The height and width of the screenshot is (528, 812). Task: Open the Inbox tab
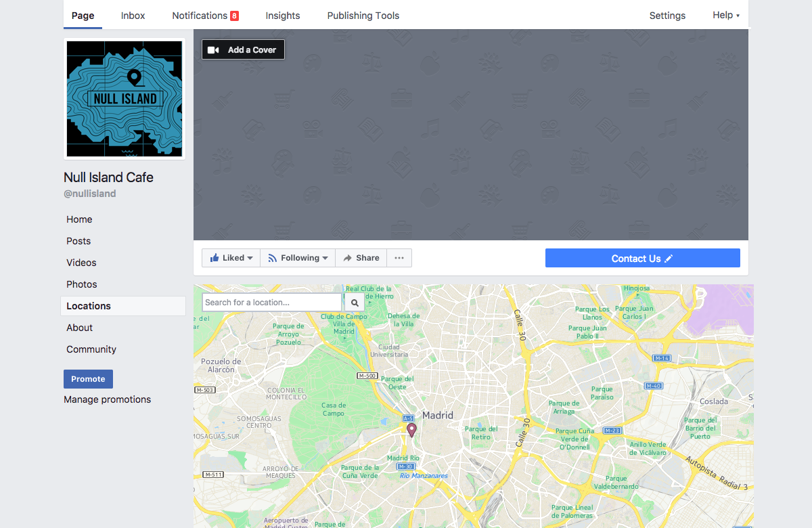click(x=133, y=16)
